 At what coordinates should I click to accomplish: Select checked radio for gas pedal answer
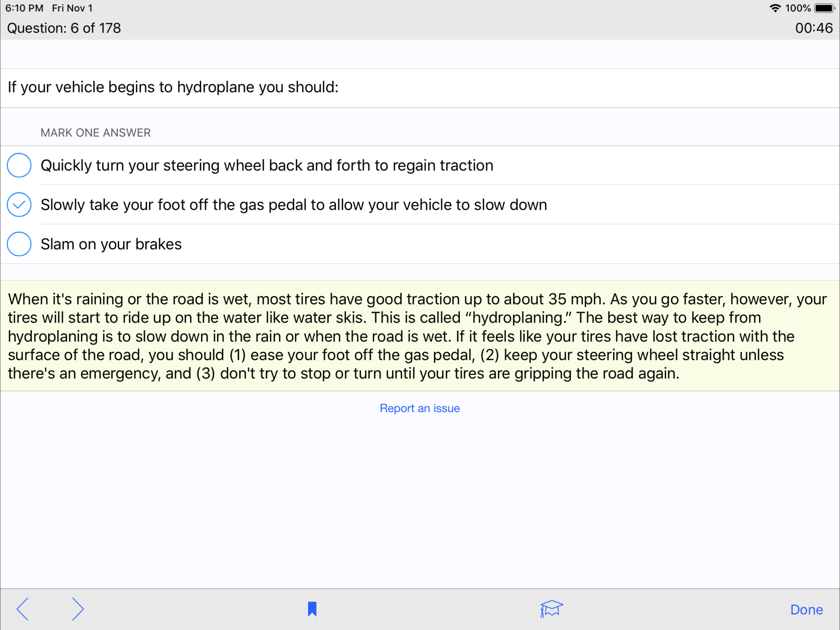point(19,205)
